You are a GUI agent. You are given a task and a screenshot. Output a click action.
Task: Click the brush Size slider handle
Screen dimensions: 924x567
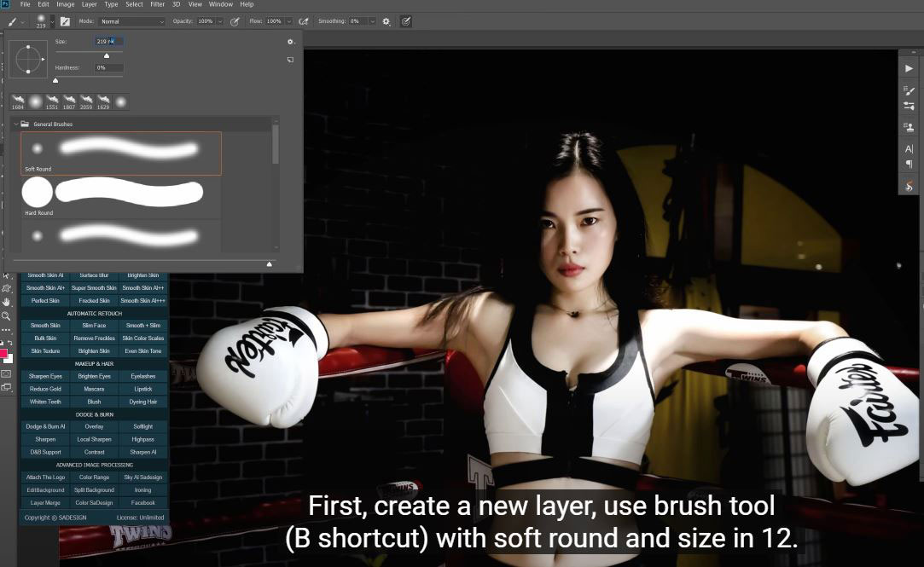click(x=107, y=55)
